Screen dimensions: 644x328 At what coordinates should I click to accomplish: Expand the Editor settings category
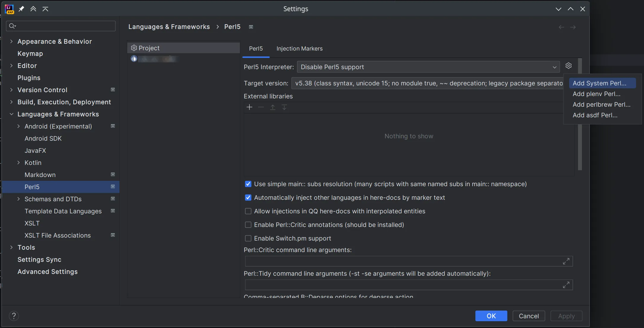[x=11, y=66]
